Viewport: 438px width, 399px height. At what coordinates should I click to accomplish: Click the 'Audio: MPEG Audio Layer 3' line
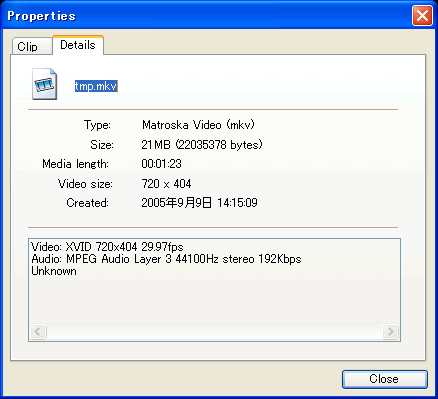point(166,259)
